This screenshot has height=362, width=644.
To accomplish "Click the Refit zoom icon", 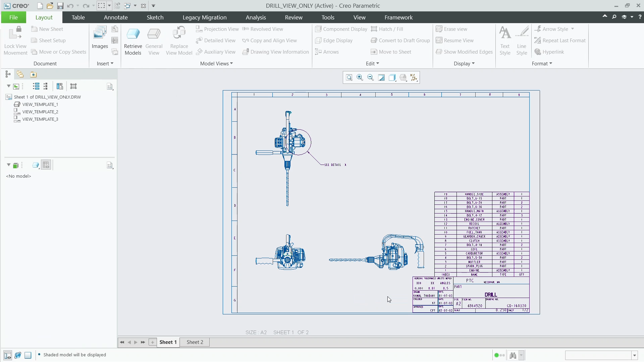I will (x=349, y=78).
